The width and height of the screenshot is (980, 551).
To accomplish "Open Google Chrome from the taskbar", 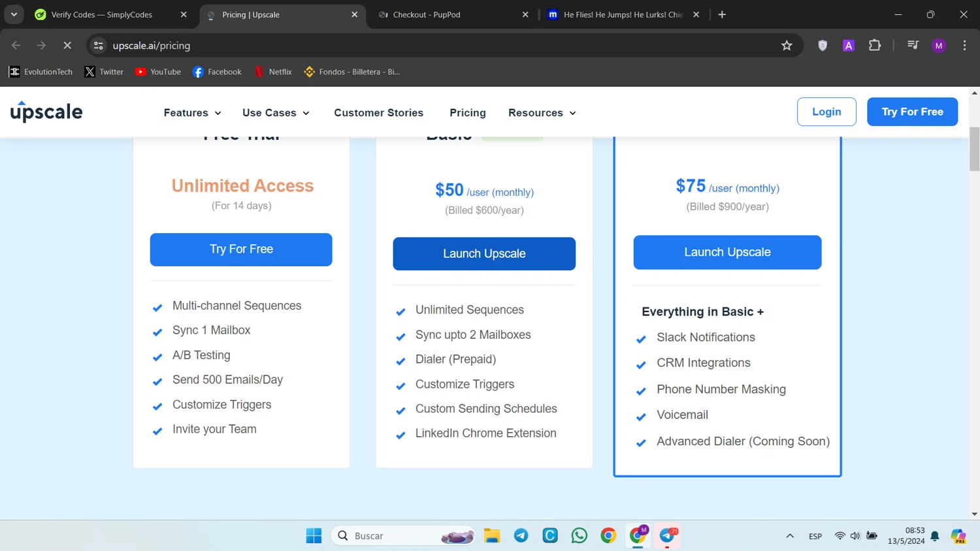I will click(608, 535).
